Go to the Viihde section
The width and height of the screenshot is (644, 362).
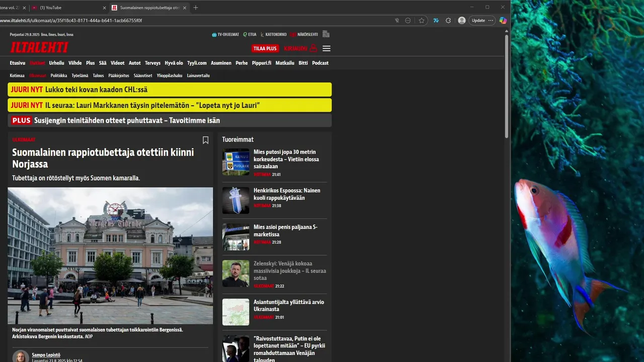click(x=75, y=63)
